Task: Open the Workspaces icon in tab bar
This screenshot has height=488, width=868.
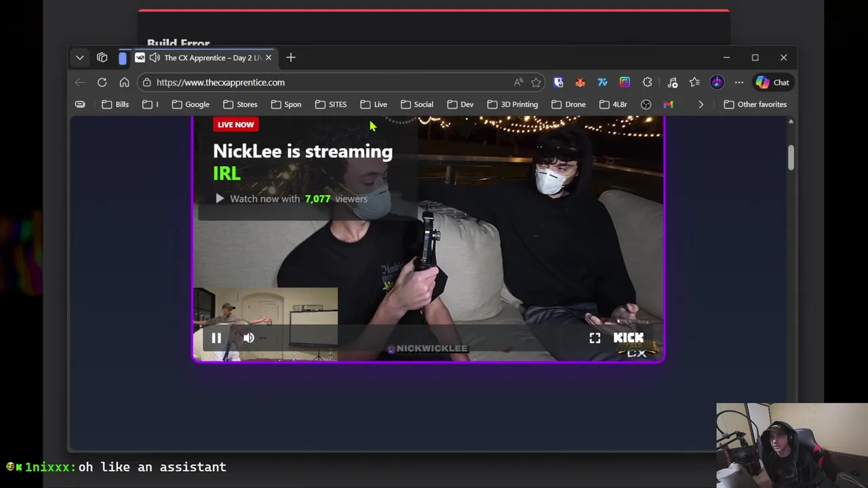Action: pyautogui.click(x=102, y=58)
